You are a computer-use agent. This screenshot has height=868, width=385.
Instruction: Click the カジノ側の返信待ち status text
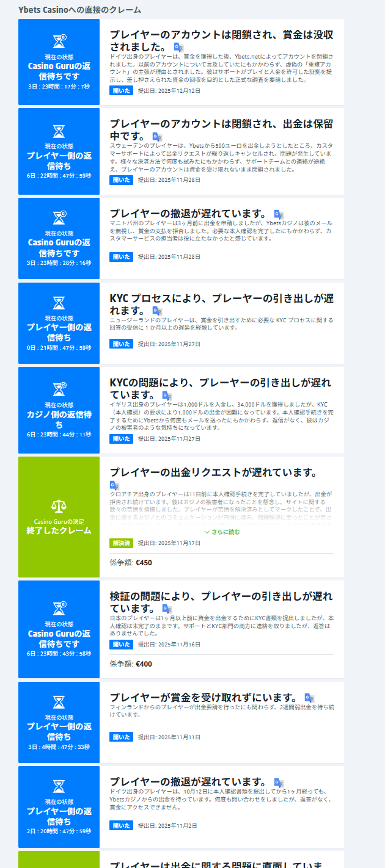pos(59,420)
